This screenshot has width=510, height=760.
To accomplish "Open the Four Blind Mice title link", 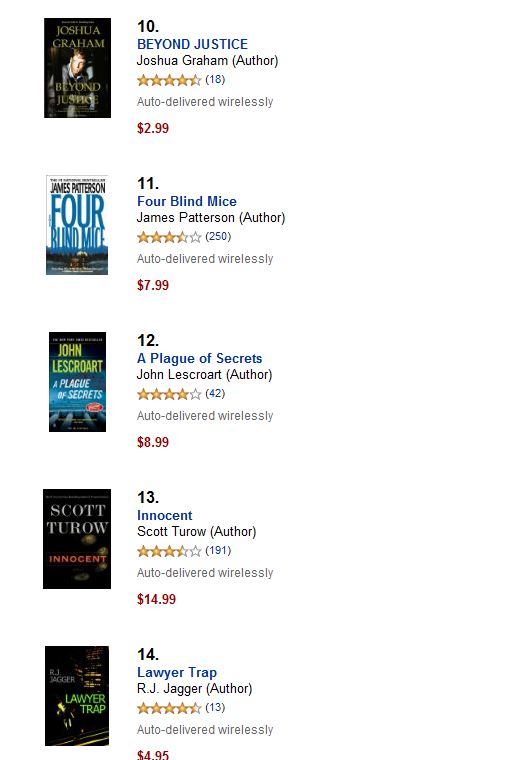I will 187,201.
